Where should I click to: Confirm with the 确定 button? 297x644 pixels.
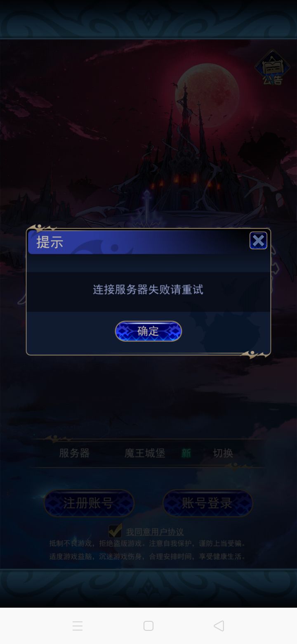coord(148,331)
